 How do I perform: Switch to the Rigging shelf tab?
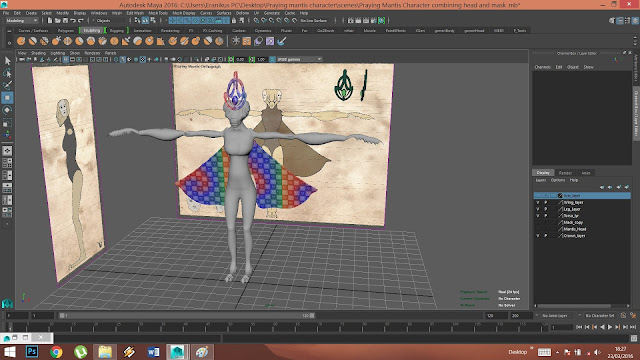(x=117, y=31)
